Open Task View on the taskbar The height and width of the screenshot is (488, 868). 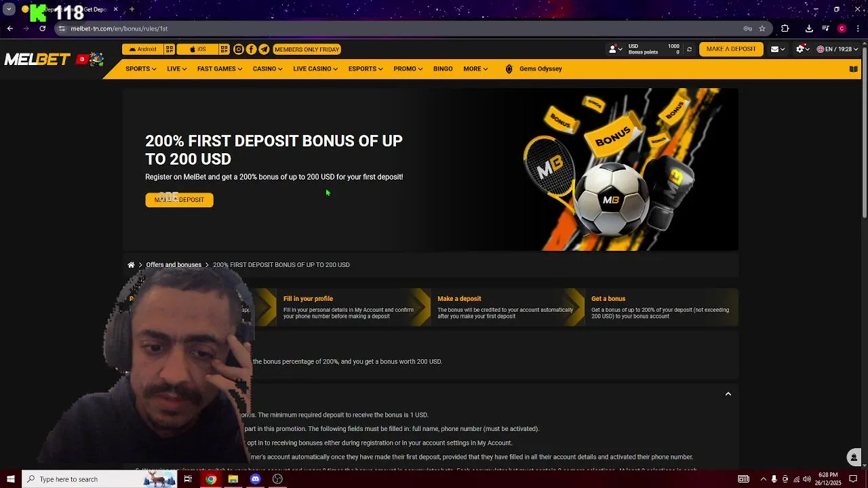click(188, 479)
